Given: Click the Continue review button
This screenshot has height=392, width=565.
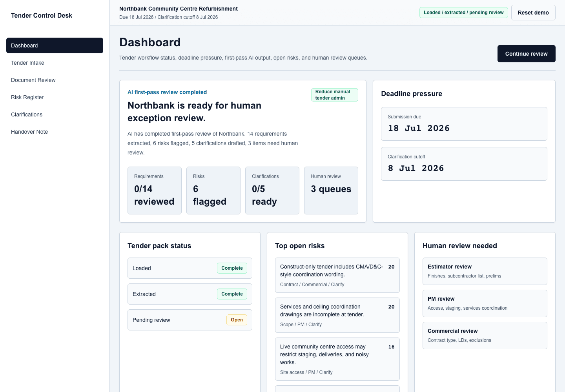Looking at the screenshot, I should pos(526,54).
